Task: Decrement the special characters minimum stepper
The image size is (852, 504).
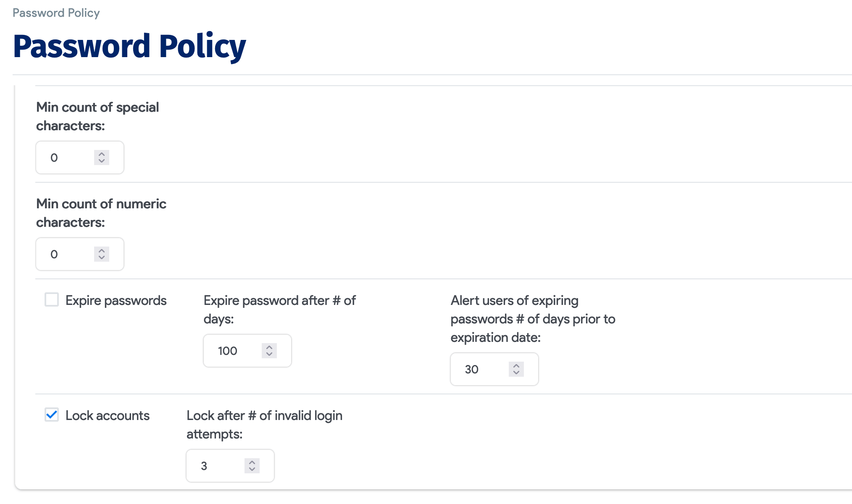Action: [x=101, y=161]
